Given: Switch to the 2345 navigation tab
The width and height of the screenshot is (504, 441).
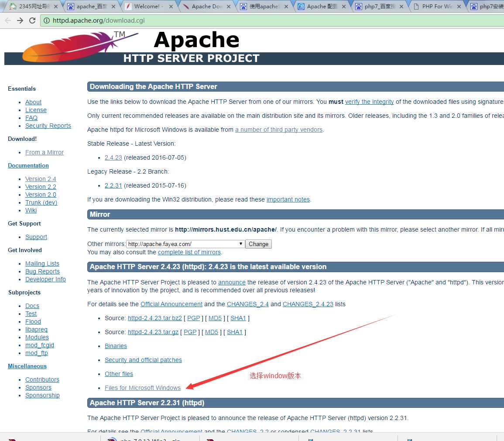Looking at the screenshot, I should pyautogui.click(x=32, y=7).
